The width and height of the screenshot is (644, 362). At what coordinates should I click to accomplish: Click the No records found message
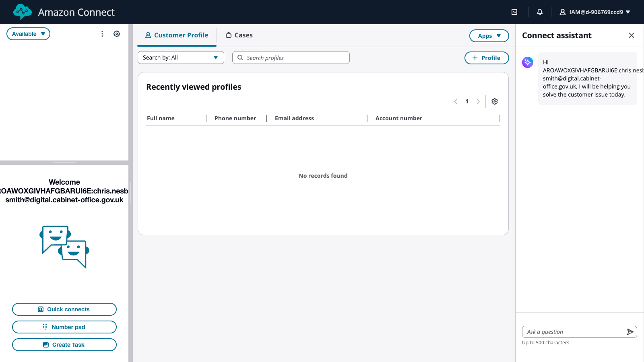tap(323, 176)
